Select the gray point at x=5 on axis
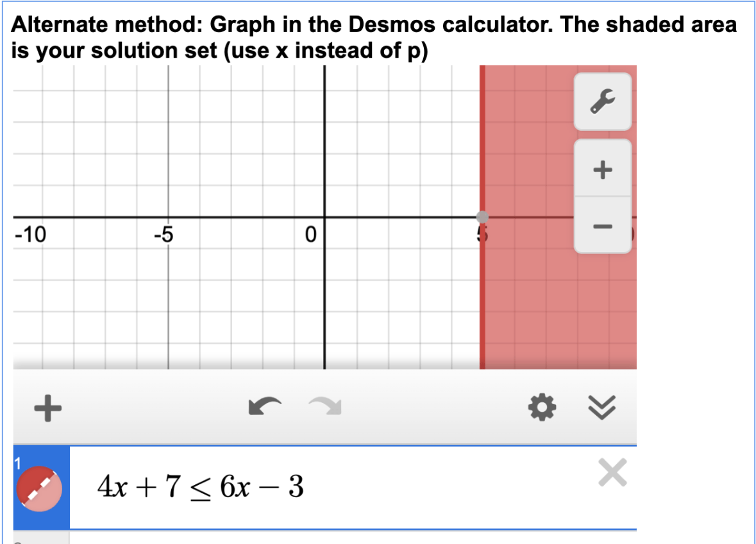The image size is (756, 544). [482, 217]
